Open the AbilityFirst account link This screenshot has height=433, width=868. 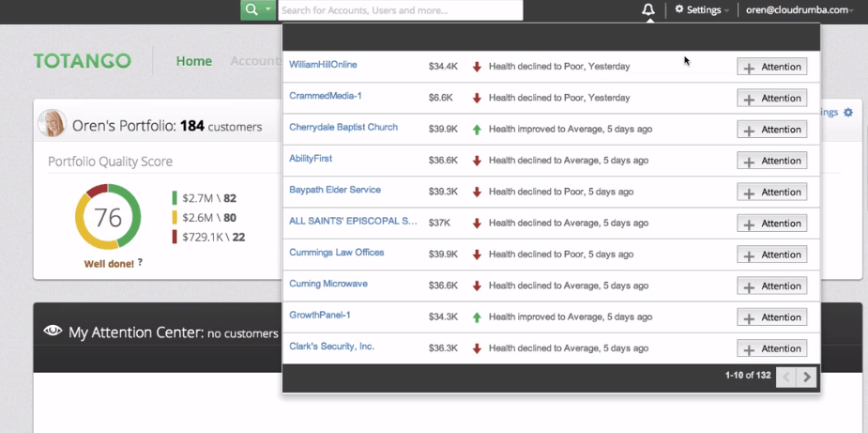311,159
